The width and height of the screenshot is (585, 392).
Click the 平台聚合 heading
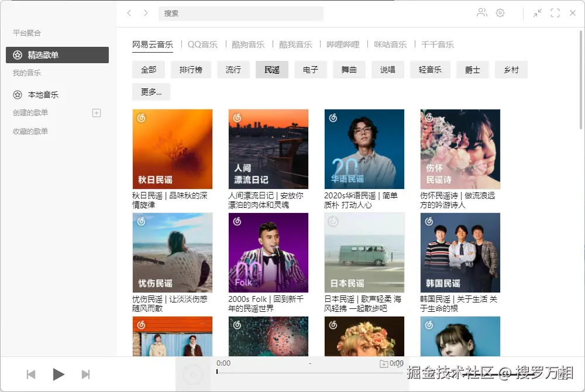(27, 33)
